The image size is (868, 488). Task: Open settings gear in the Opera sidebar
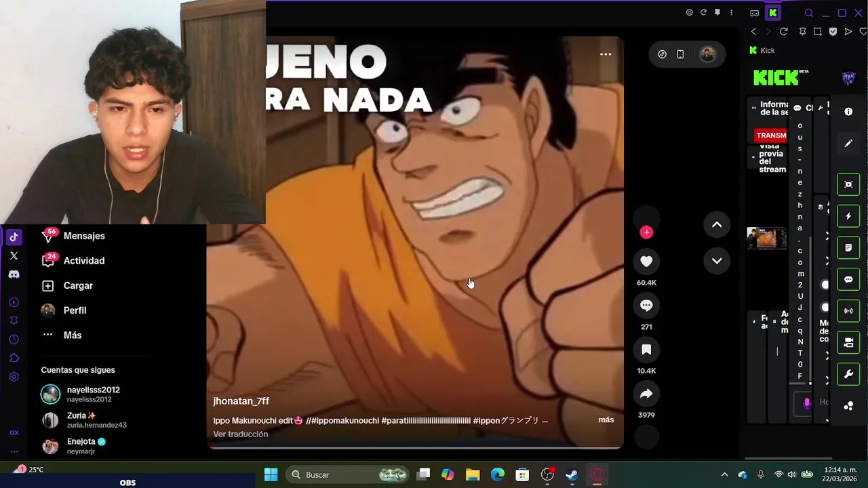14,377
